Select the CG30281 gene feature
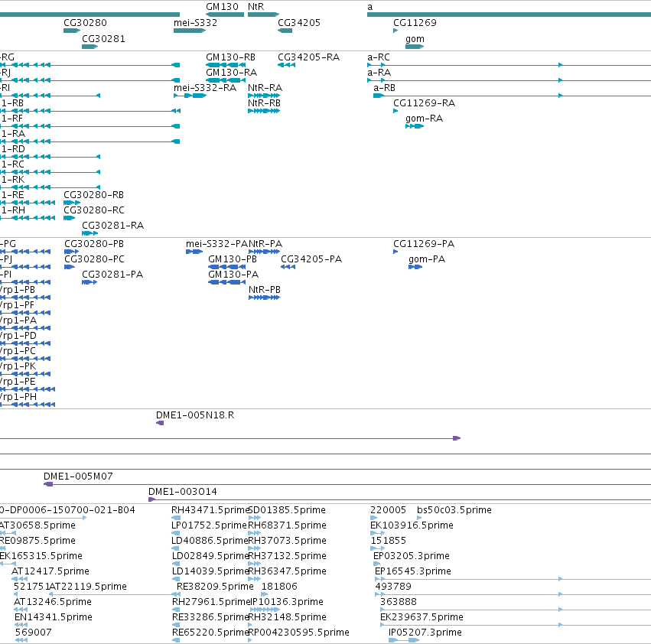Screen dimensions: 651x644 (90, 47)
